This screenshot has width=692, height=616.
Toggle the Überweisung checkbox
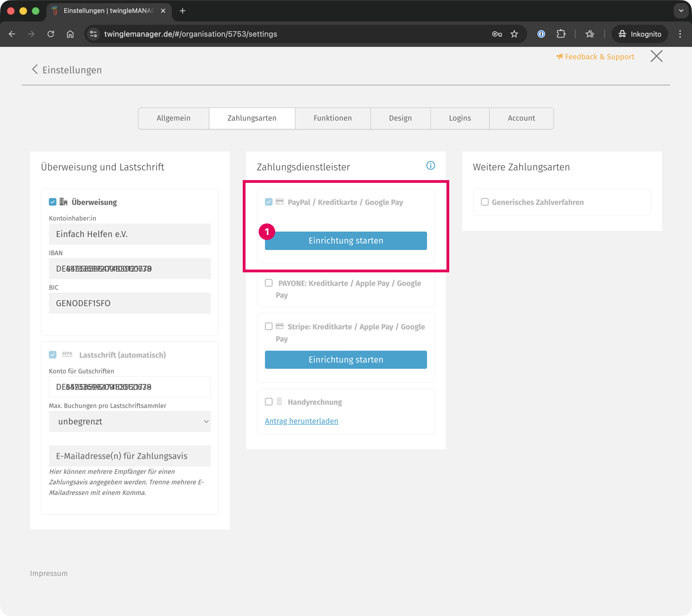[x=52, y=202]
